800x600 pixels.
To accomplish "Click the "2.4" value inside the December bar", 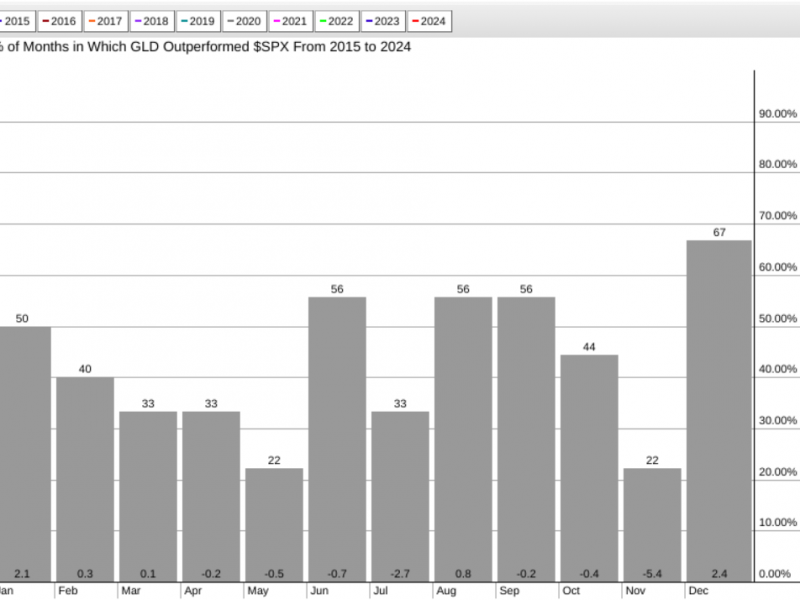I will pos(719,573).
